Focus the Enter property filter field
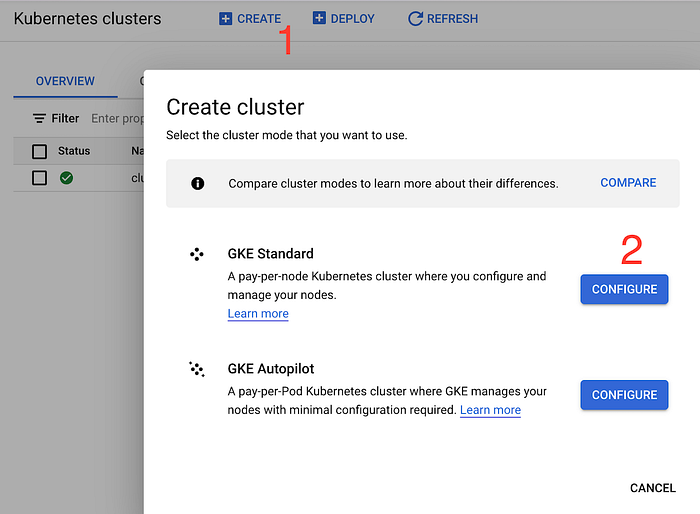This screenshot has height=514, width=700. tap(117, 118)
